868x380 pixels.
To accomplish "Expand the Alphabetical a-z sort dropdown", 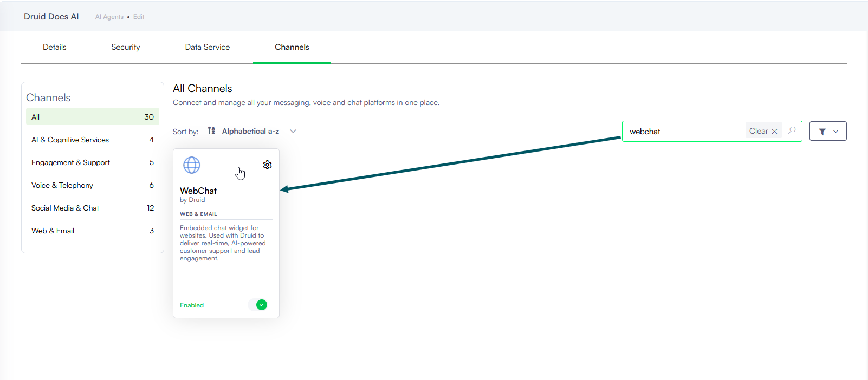I will [293, 131].
